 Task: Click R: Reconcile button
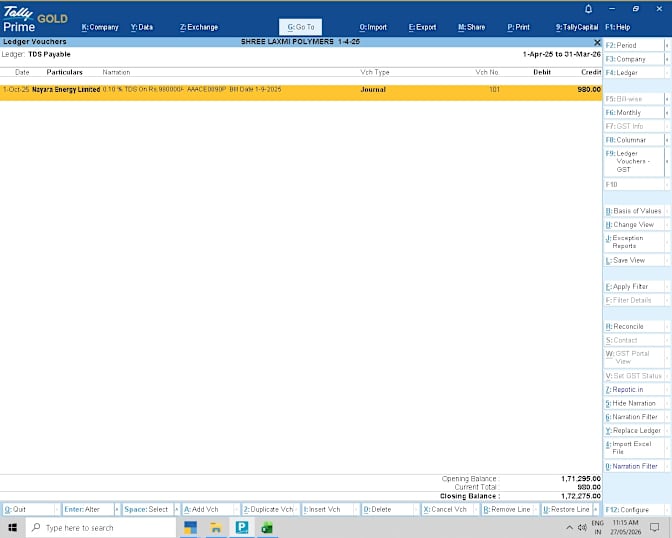tap(634, 326)
